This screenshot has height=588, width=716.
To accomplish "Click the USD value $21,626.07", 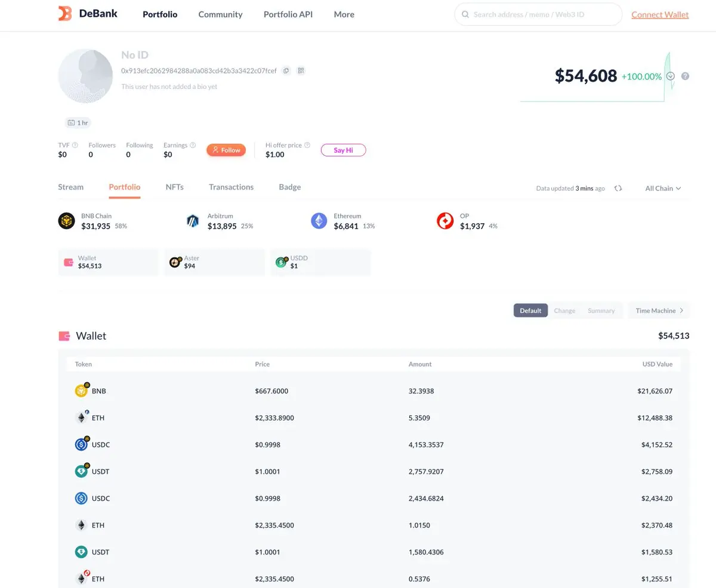I will [655, 391].
